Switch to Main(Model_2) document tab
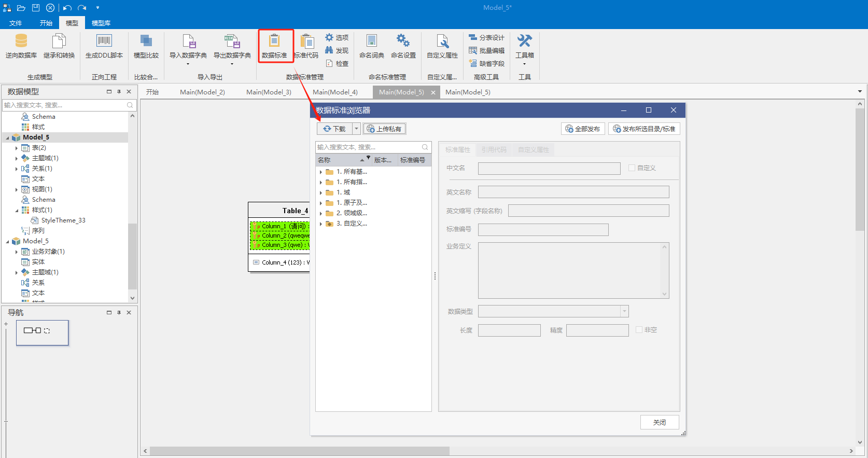The width and height of the screenshot is (868, 458). point(202,92)
